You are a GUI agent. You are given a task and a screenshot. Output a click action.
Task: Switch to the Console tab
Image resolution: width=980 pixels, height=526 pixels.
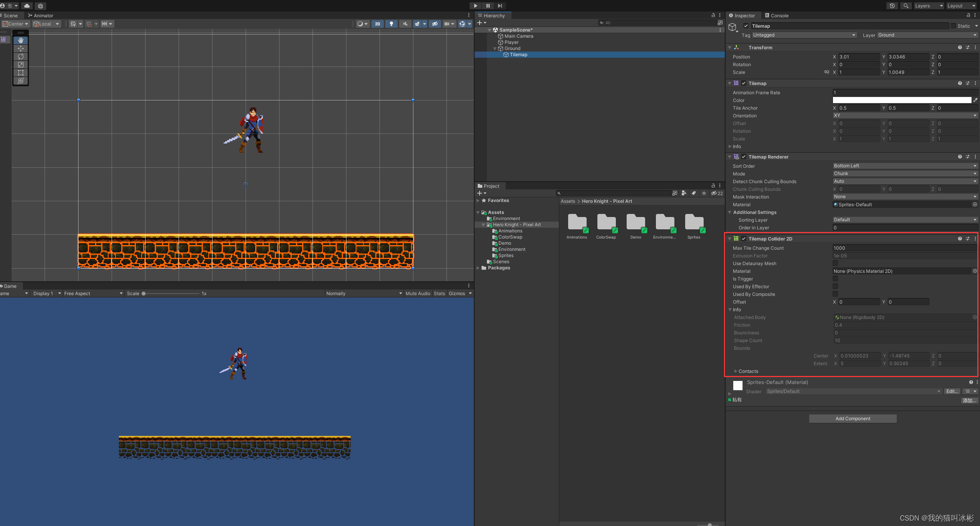tap(777, 15)
